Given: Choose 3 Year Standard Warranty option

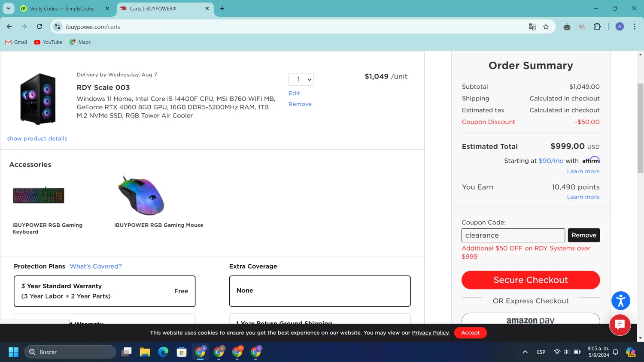Looking at the screenshot, I should pyautogui.click(x=105, y=291).
